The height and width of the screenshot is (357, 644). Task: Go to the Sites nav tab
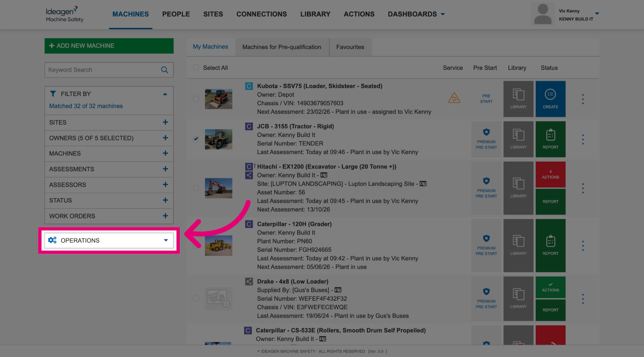(213, 14)
